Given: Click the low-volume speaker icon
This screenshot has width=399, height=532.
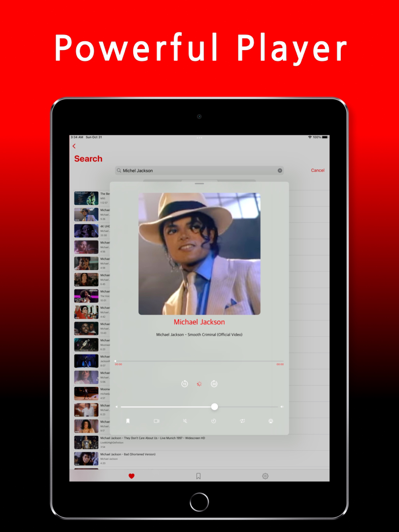Looking at the screenshot, I should point(117,407).
